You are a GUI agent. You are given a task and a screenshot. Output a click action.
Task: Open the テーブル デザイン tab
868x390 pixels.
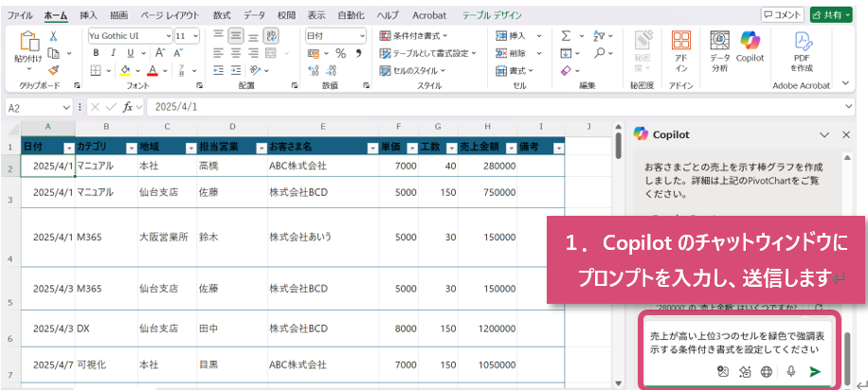pos(492,15)
